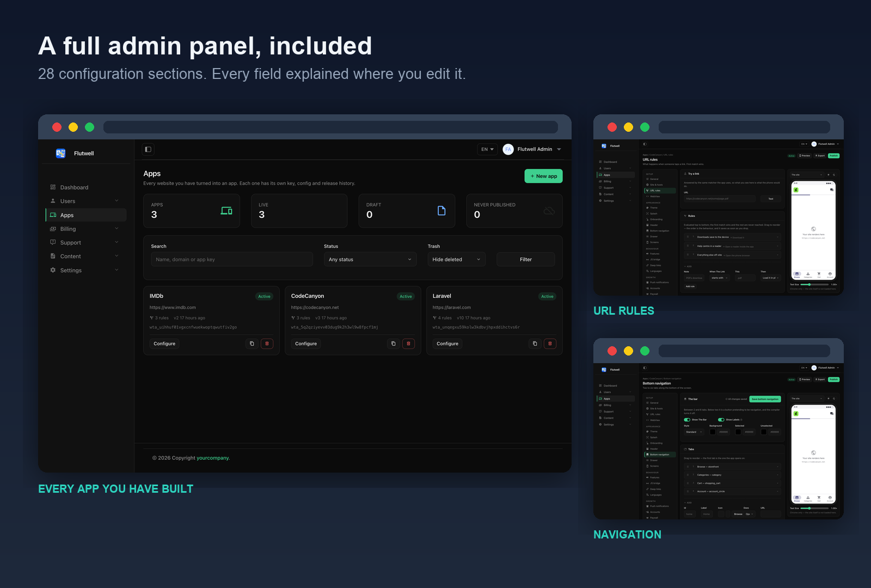The height and width of the screenshot is (588, 871).
Task: Click the devices icon in APPS stat card
Action: 226,211
